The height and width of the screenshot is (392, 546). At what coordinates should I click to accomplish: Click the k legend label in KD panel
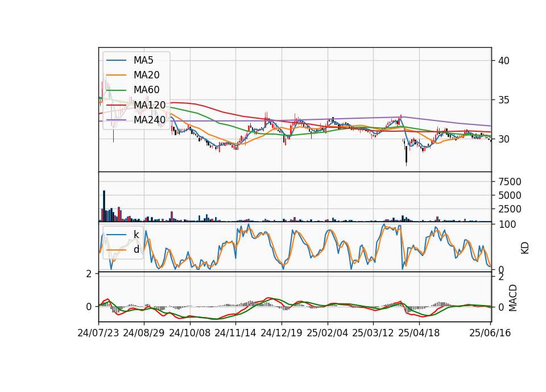pyautogui.click(x=136, y=235)
